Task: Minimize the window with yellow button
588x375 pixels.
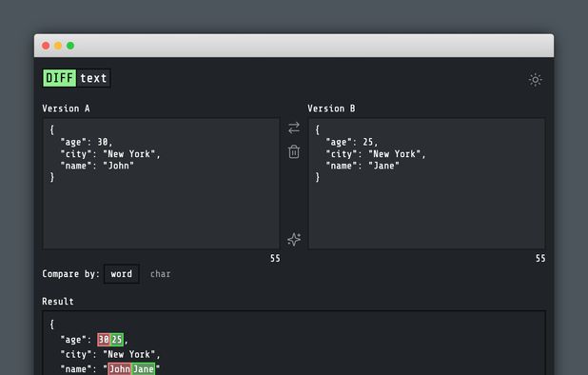Action: tap(58, 46)
